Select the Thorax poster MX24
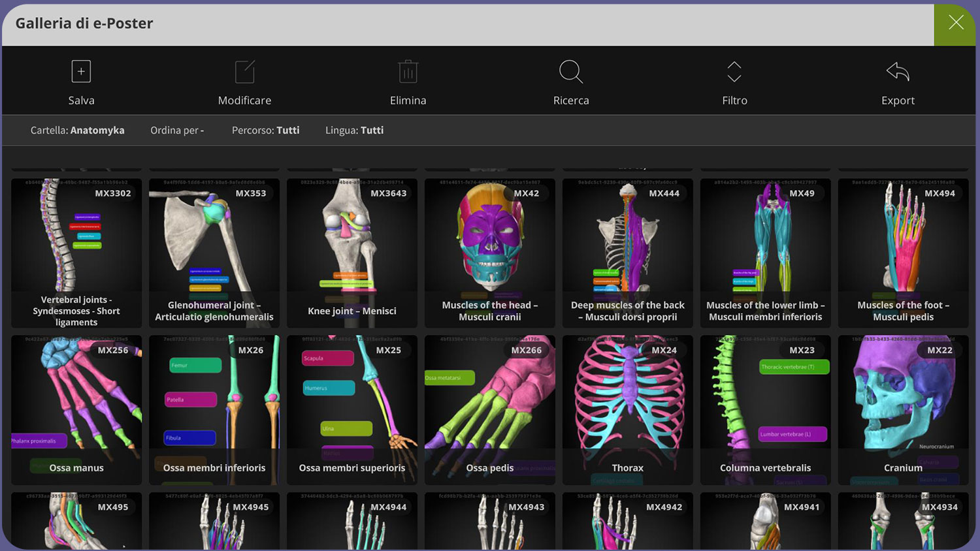This screenshot has height=551, width=980. pos(628,410)
